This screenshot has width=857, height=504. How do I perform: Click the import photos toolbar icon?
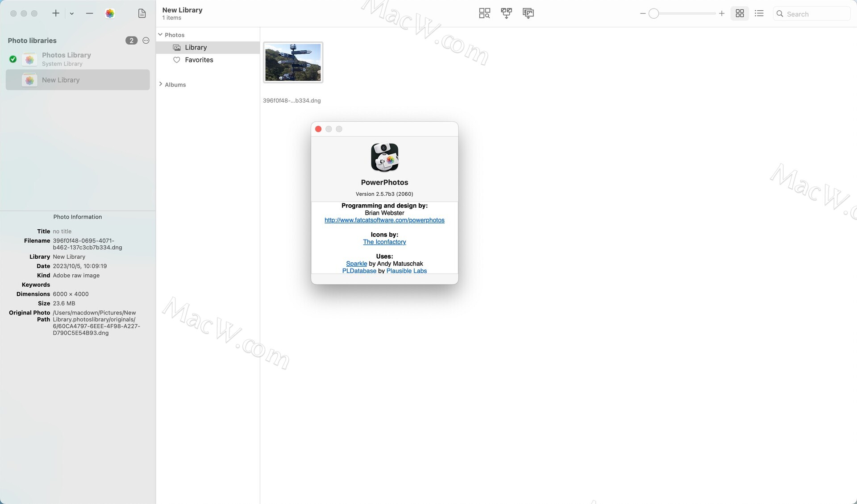[x=528, y=13]
